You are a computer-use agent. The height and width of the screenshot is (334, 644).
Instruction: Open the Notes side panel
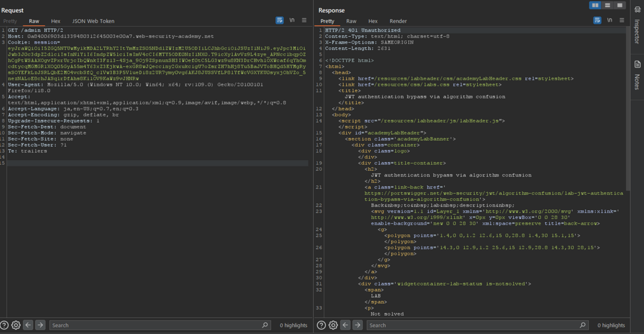637,75
